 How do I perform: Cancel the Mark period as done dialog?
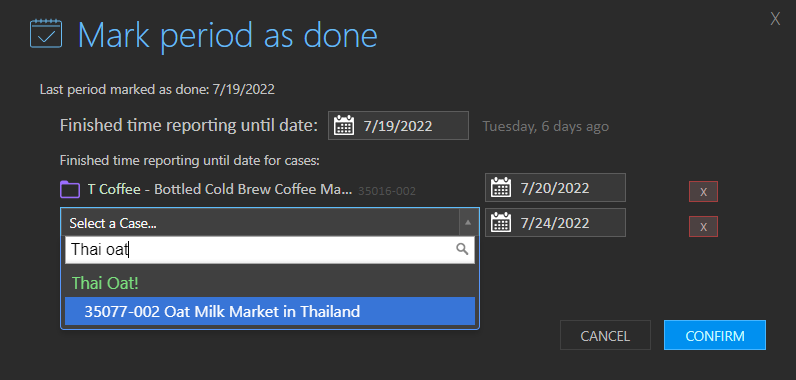(x=605, y=335)
